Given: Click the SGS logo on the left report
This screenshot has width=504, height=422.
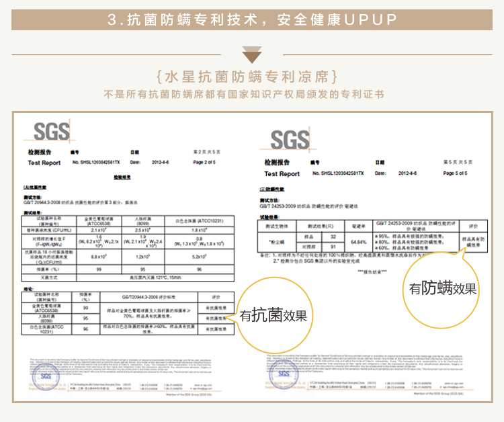Looking at the screenshot, I should 52,131.
